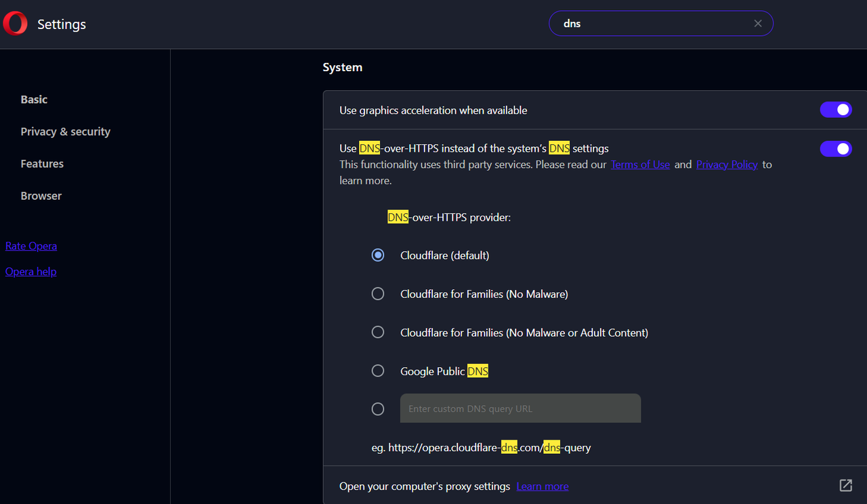The image size is (867, 504).
Task: Click the Opera logo icon
Action: coord(15,24)
